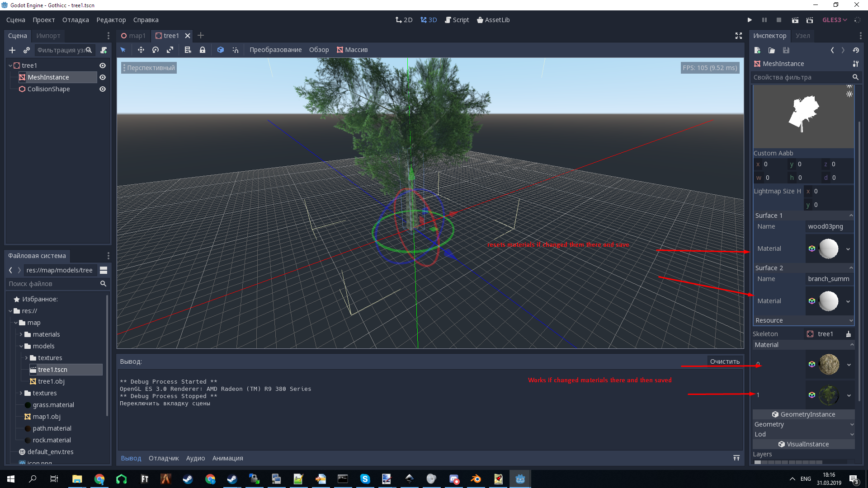Split the file system view mode
The width and height of the screenshot is (868, 488).
point(104,270)
